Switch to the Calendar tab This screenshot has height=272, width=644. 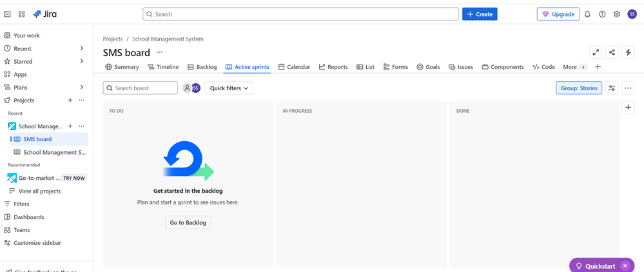point(294,67)
